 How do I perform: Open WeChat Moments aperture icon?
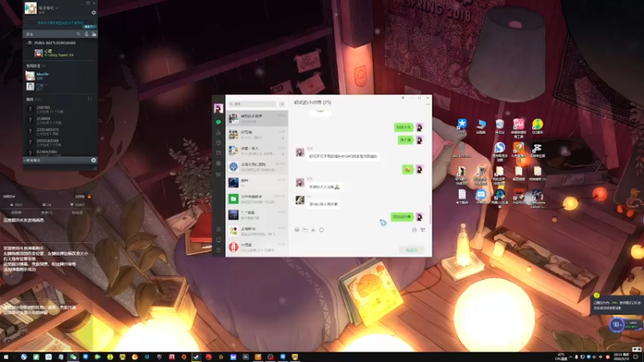pos(218,163)
